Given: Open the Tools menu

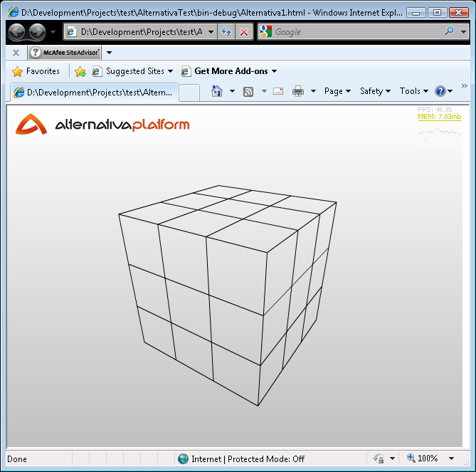Looking at the screenshot, I should (413, 91).
